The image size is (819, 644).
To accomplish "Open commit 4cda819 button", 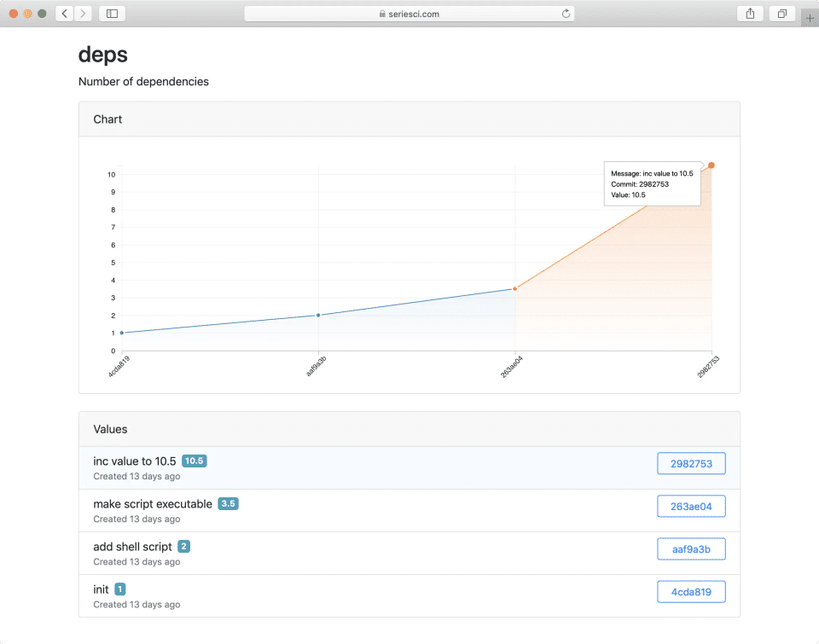I will click(691, 591).
